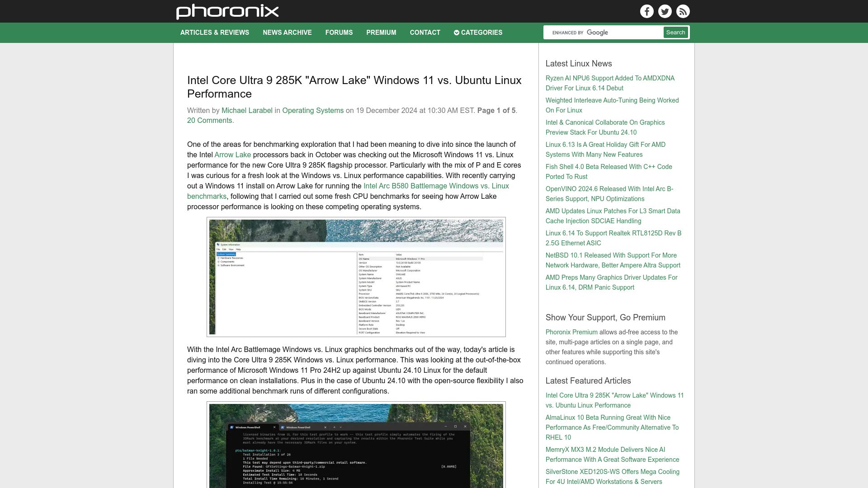
Task: Open the System Information screenshot thumbnail
Action: 356,277
